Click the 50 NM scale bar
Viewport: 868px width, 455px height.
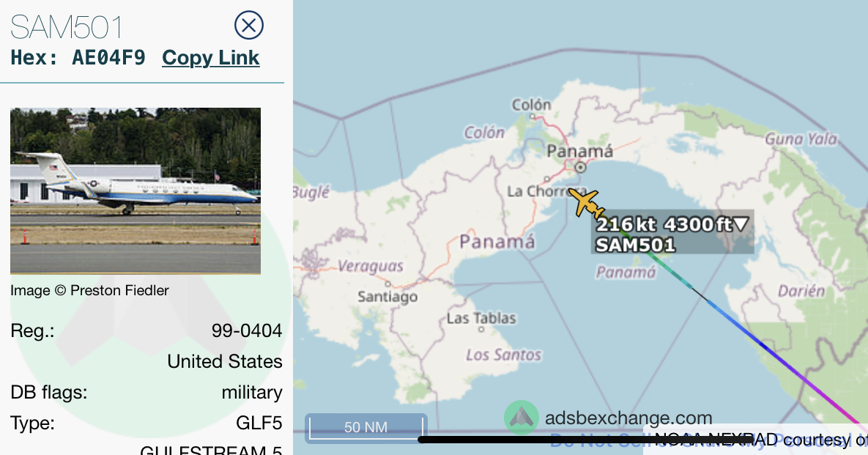click(366, 428)
